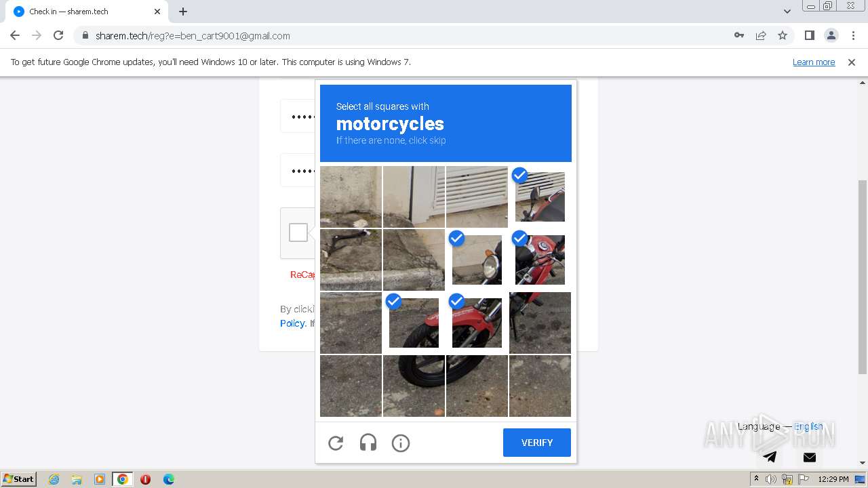868x488 pixels.
Task: Select the tile with the black handlebar lever
Action: pyautogui.click(x=351, y=260)
